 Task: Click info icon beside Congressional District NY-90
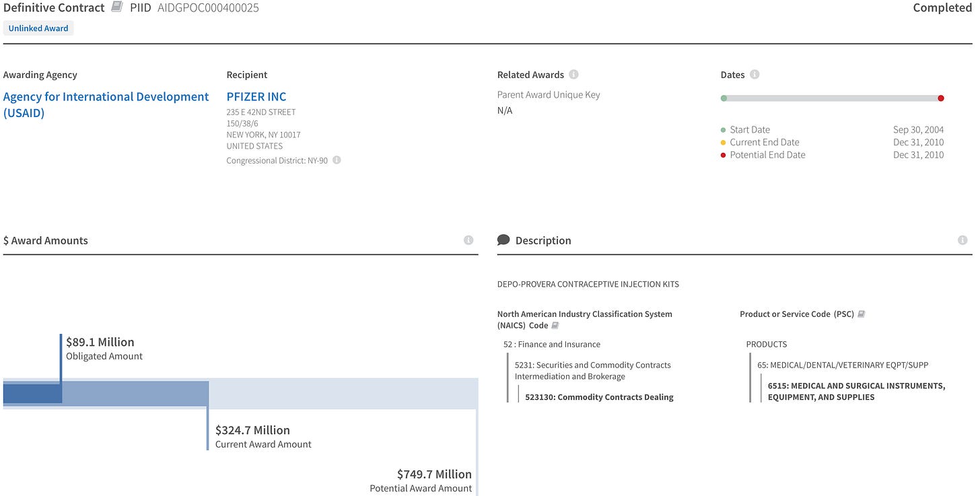click(337, 160)
